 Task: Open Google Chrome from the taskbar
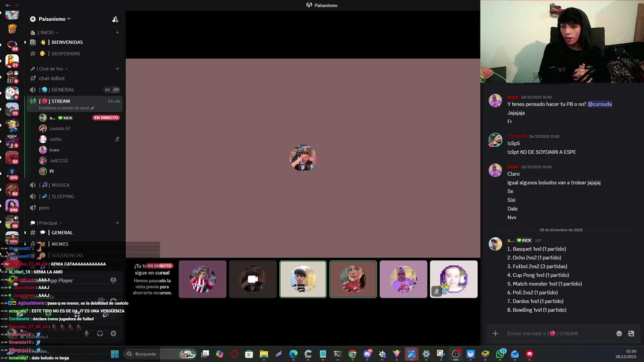click(x=352, y=354)
